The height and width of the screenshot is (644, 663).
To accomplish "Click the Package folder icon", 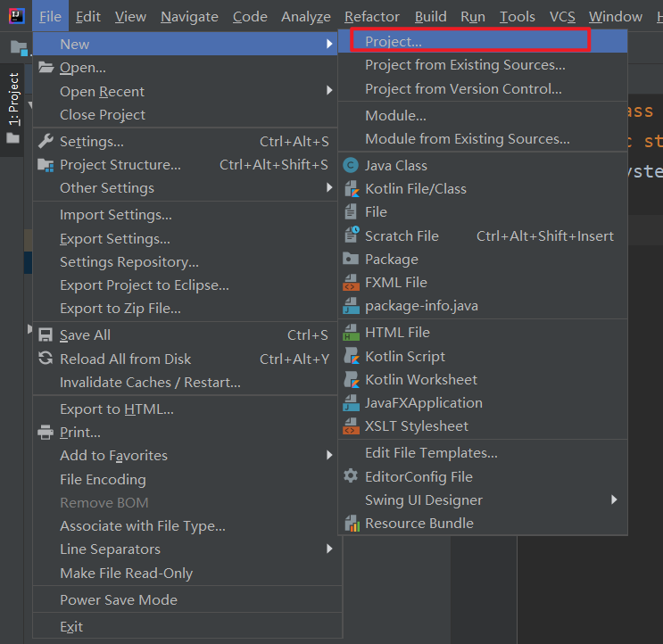I will click(x=351, y=259).
